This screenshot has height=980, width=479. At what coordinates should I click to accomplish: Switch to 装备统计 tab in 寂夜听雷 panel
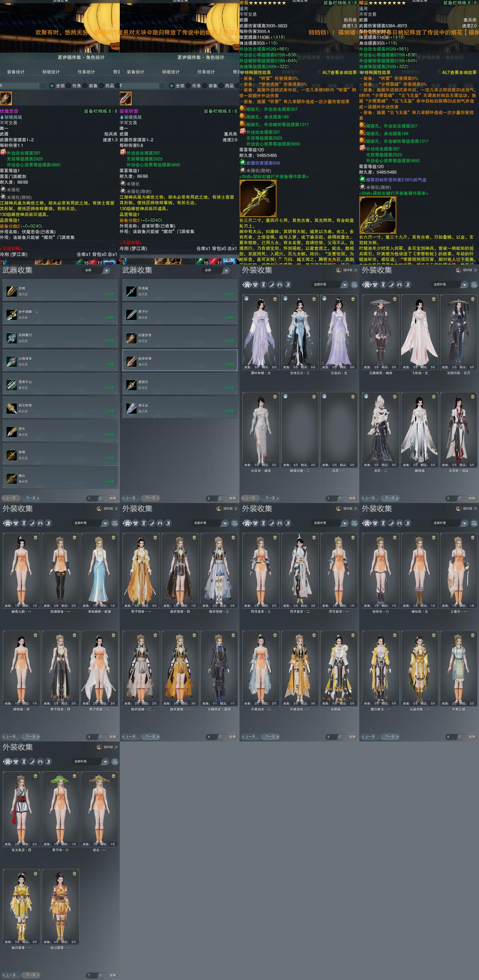(x=135, y=72)
